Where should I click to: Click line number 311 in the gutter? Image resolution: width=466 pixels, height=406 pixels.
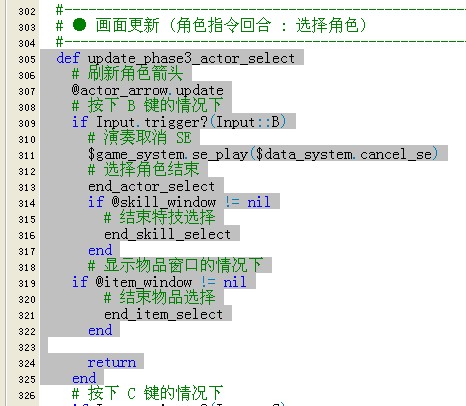coord(27,156)
